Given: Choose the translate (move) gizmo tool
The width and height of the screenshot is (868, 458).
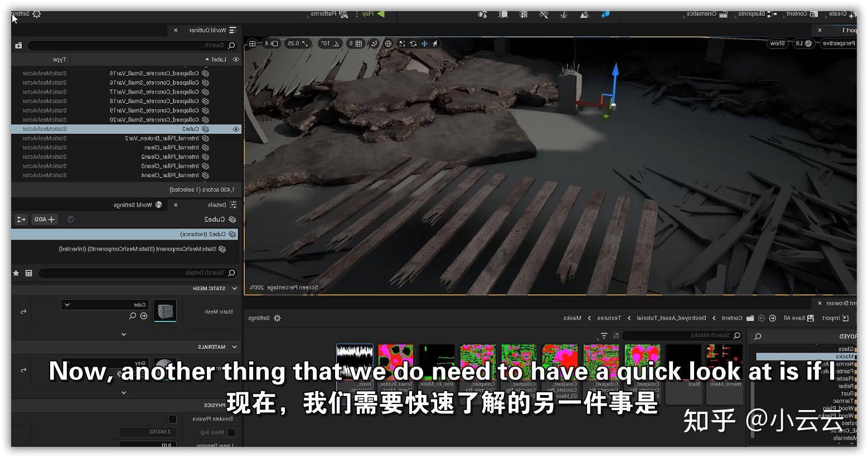Looking at the screenshot, I should (424, 43).
